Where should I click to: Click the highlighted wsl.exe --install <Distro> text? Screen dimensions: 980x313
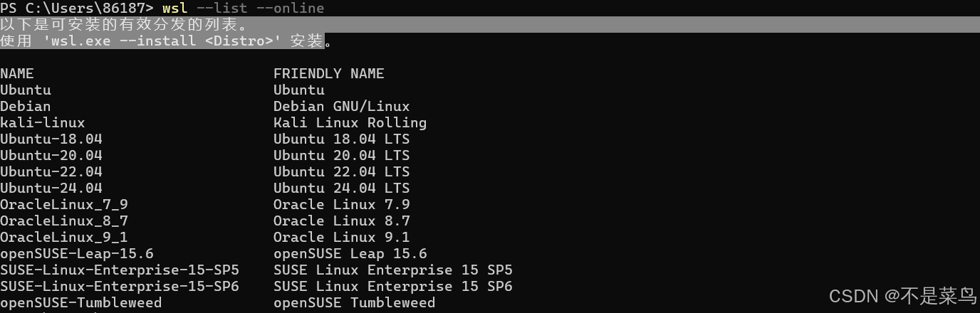tap(162, 41)
